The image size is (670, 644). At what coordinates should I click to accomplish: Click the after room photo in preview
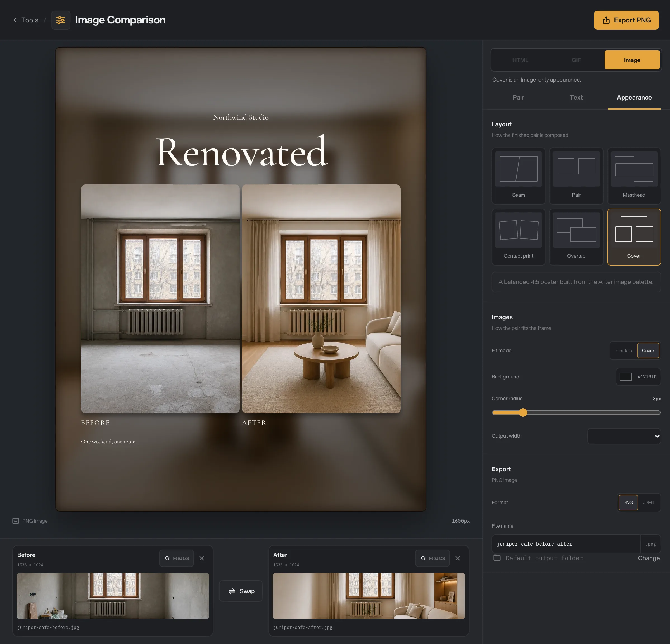coord(321,299)
